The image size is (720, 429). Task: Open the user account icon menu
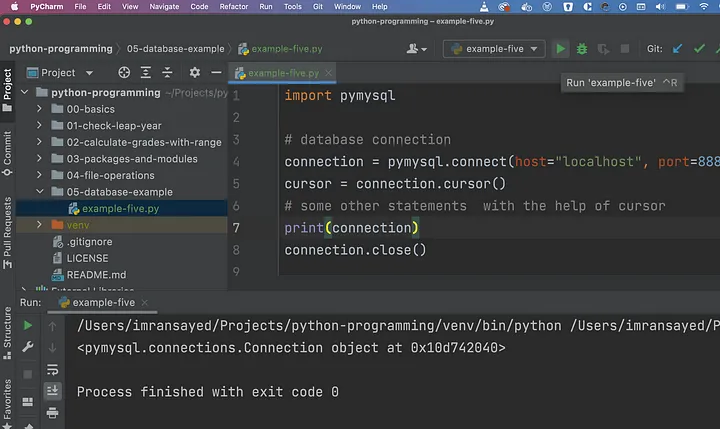tap(416, 49)
